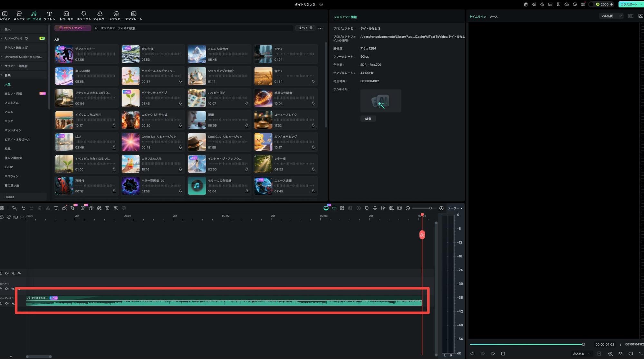The height and width of the screenshot is (359, 644).
Task: Toggle visibility of the video track eye icon
Action: click(19, 273)
